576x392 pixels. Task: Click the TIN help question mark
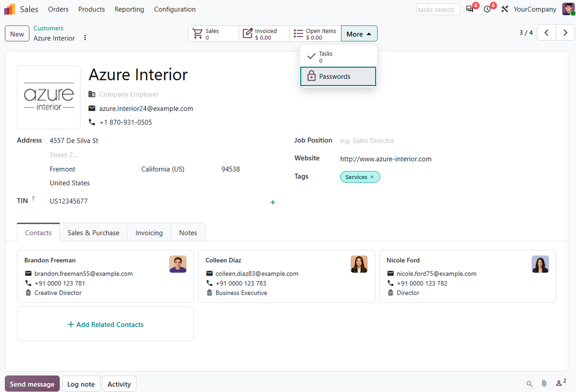pyautogui.click(x=33, y=199)
